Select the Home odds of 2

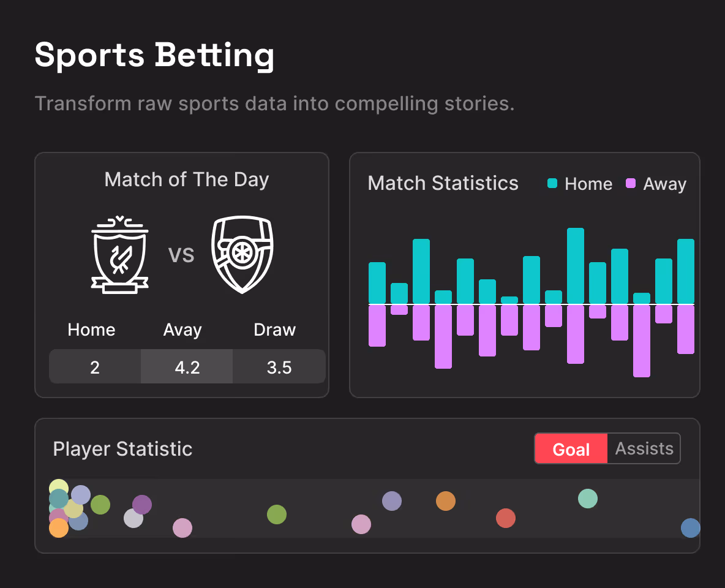tap(94, 366)
